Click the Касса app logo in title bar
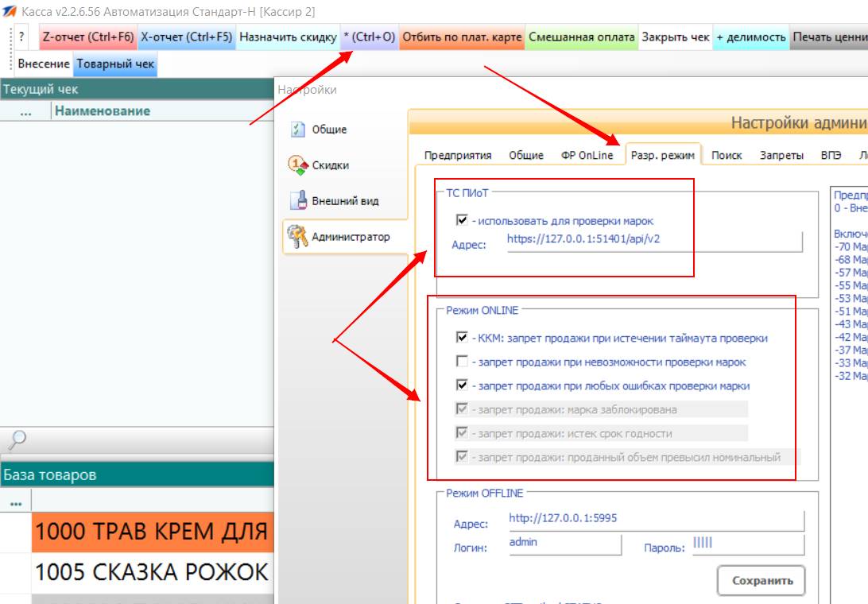868x604 pixels. [x=10, y=11]
